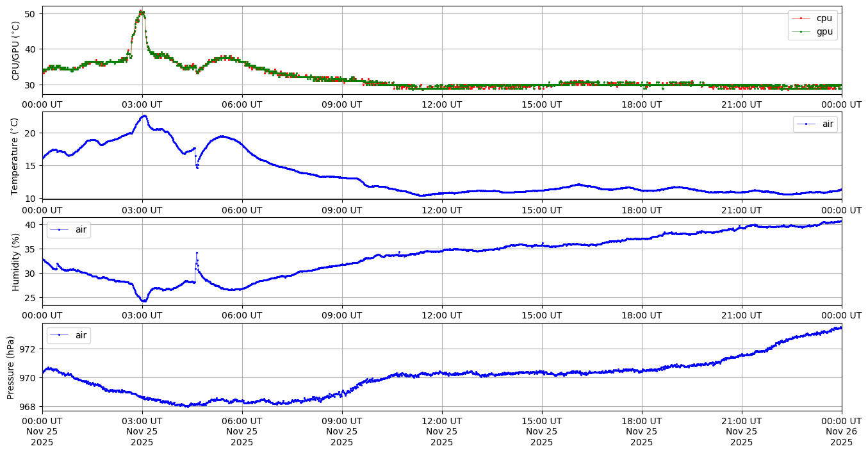The width and height of the screenshot is (868, 453).
Task: Click the CPU temperature peak near 03:00 UT
Action: coord(142,12)
